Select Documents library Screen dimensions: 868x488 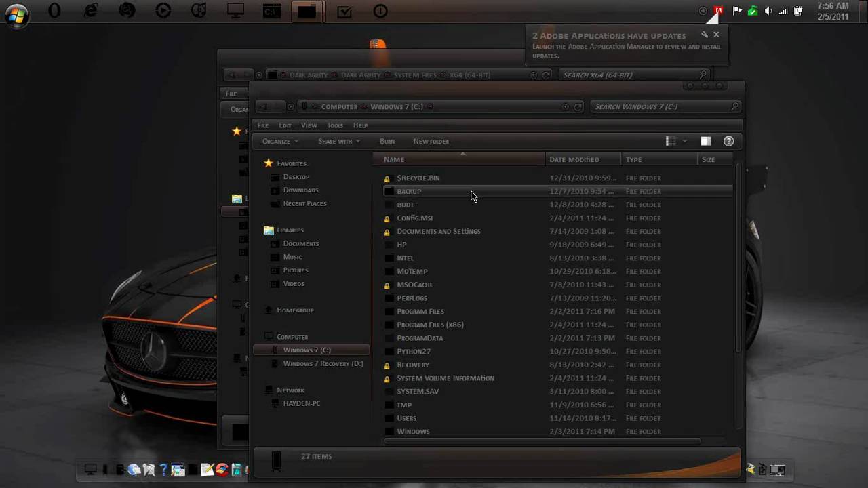301,243
